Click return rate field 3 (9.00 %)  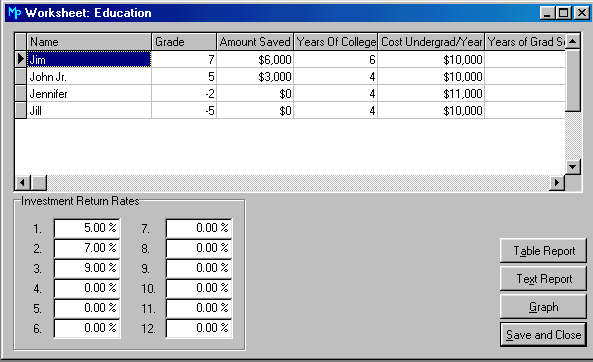(87, 268)
